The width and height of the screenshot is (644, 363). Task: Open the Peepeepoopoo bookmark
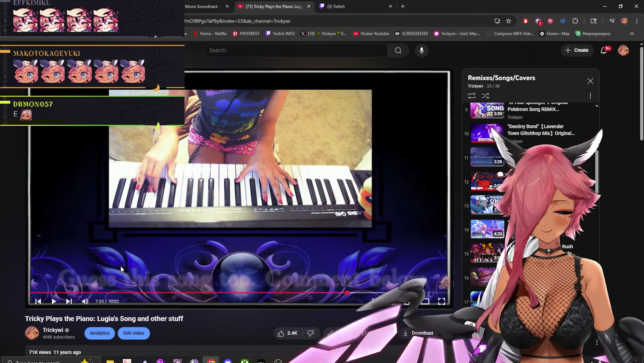[593, 34]
